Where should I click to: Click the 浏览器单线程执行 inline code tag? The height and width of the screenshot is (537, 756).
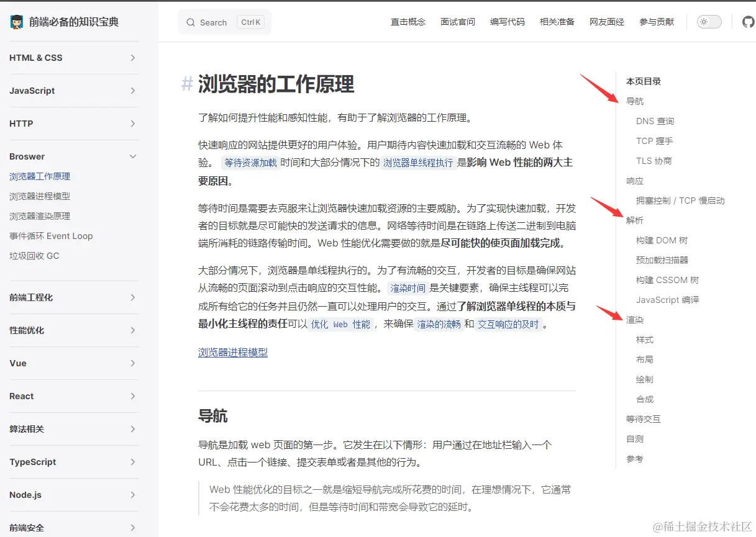[x=418, y=163]
